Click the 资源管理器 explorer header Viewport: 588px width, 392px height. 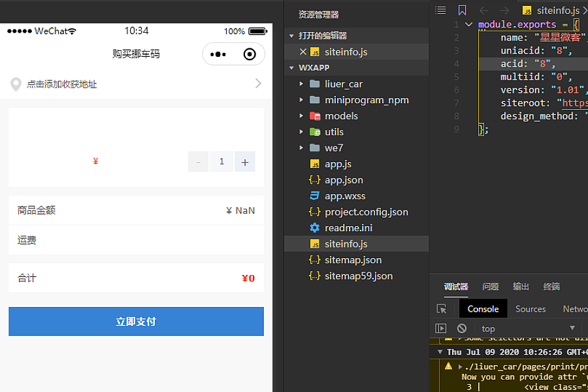(318, 14)
